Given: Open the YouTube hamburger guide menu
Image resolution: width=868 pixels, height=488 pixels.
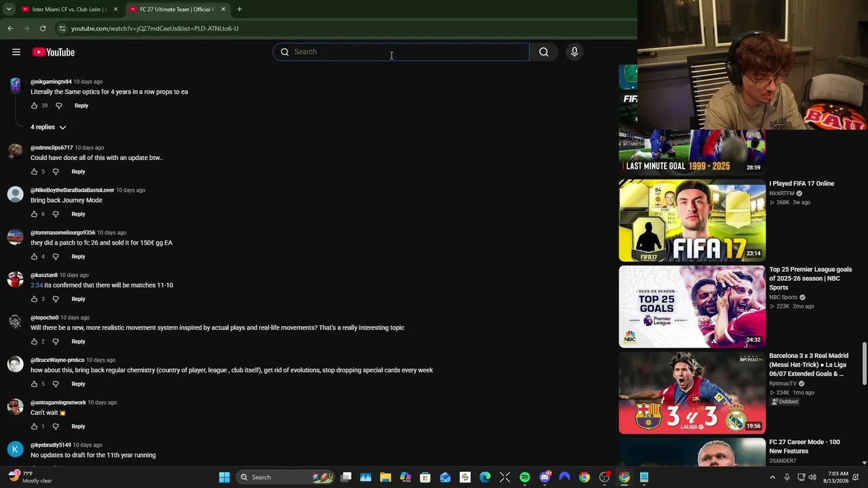Looking at the screenshot, I should pyautogui.click(x=16, y=52).
